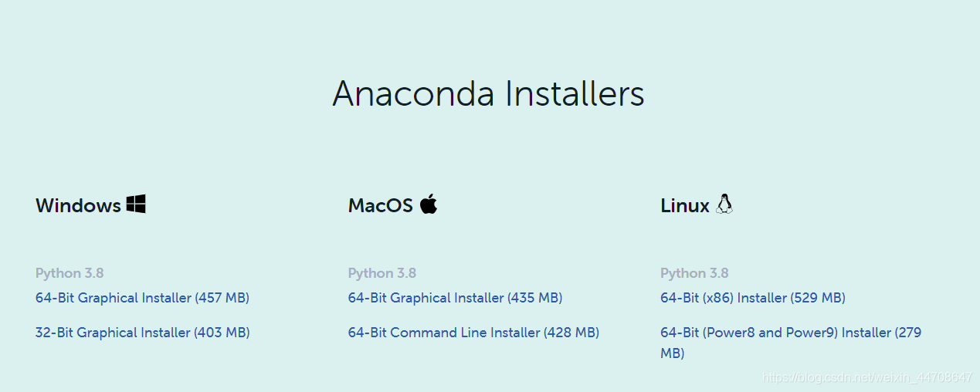Image resolution: width=980 pixels, height=392 pixels.
Task: Click "(428 MB)" in the Command Line Installer link
Action: pyautogui.click(x=571, y=333)
